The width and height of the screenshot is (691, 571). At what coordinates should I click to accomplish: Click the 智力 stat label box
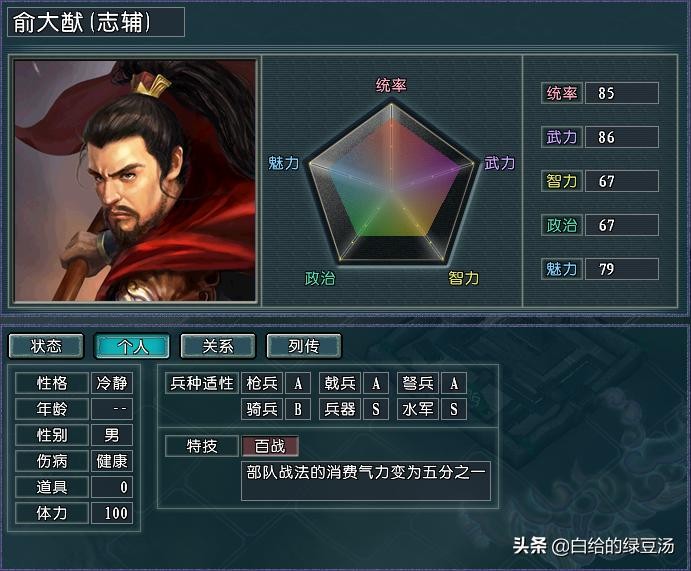pos(562,181)
